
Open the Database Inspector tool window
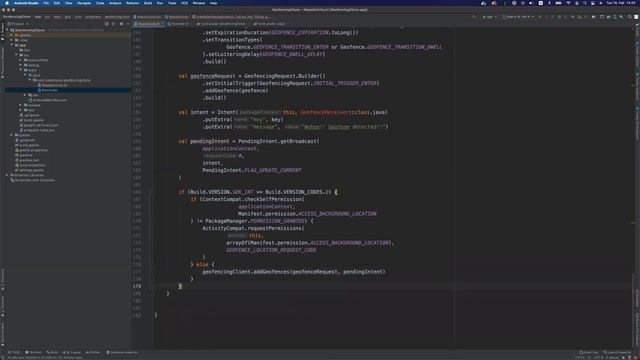(x=122, y=352)
